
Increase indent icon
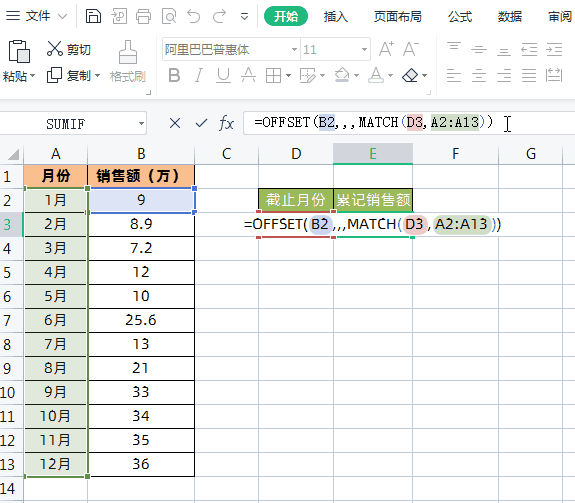coord(554,49)
